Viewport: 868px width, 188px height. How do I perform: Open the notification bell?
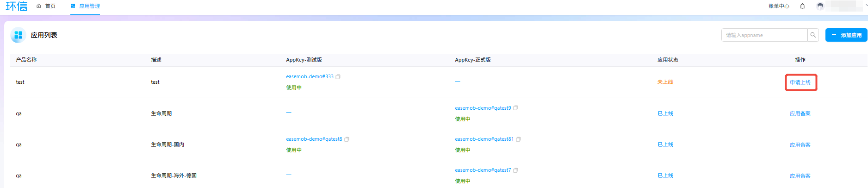point(802,6)
